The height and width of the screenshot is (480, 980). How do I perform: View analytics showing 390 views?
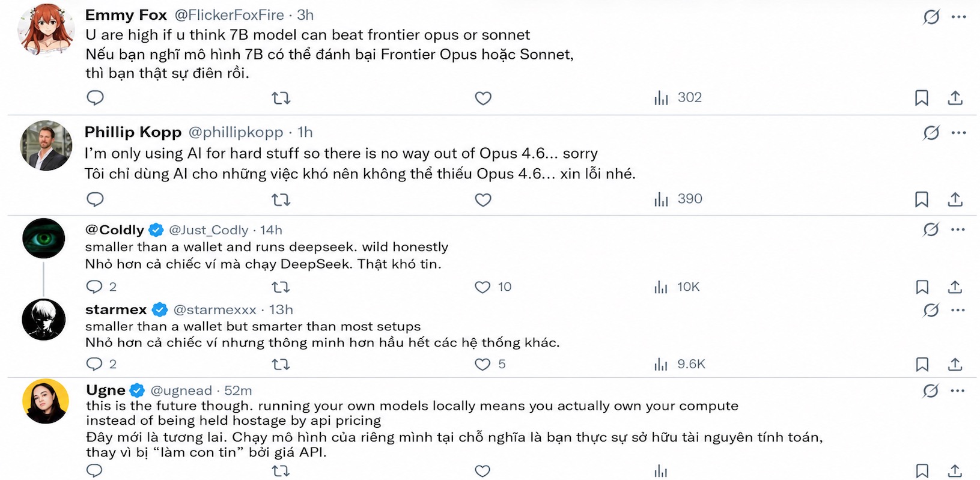678,199
